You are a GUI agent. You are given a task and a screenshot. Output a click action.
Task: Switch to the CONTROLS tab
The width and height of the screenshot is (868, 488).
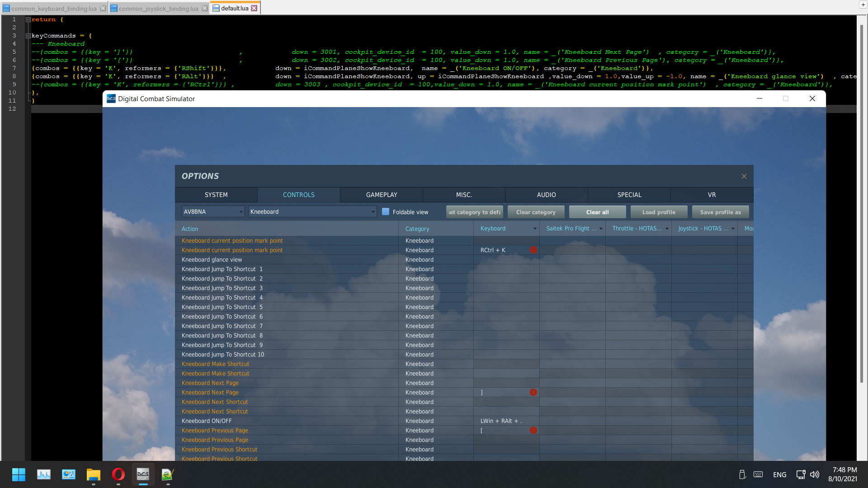point(299,195)
